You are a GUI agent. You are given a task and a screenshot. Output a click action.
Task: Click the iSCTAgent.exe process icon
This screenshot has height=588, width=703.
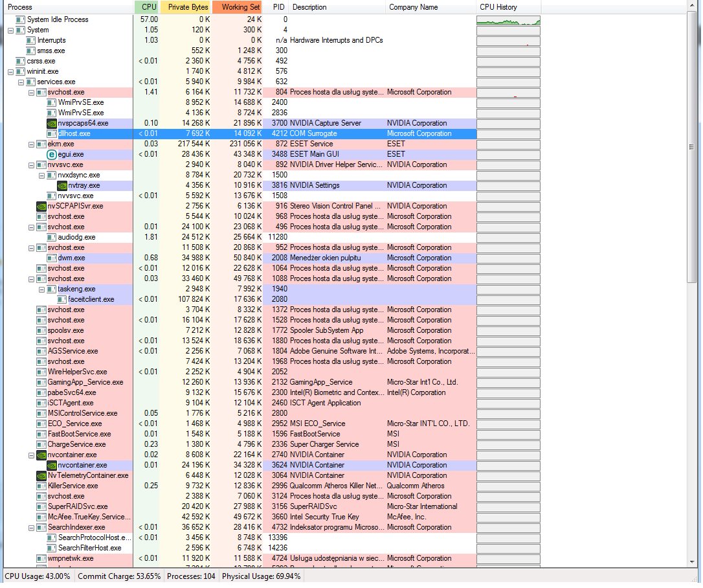pos(41,403)
